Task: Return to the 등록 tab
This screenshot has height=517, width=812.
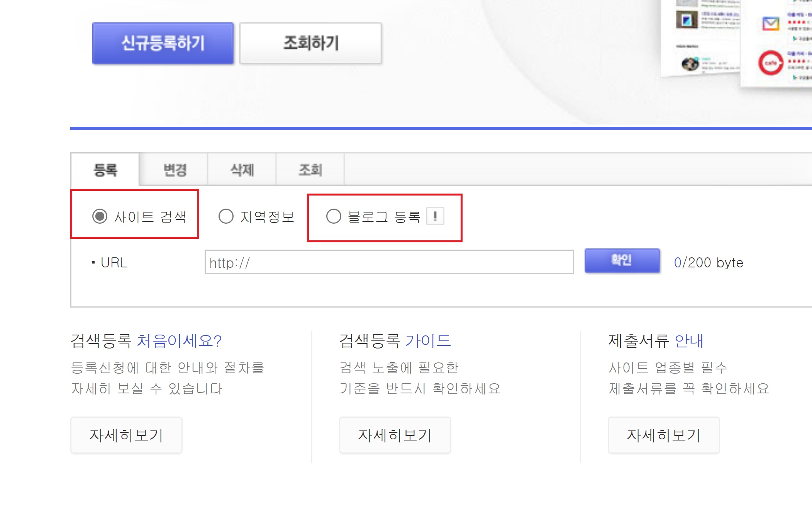Action: [x=104, y=170]
